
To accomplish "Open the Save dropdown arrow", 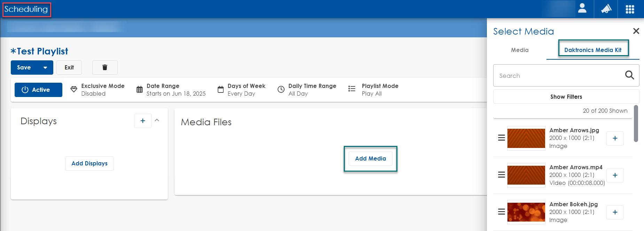I will [x=45, y=68].
